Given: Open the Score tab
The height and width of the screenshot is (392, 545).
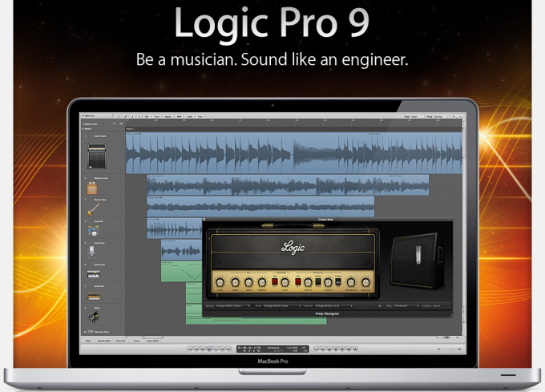Looking at the screenshot, I should point(136,341).
